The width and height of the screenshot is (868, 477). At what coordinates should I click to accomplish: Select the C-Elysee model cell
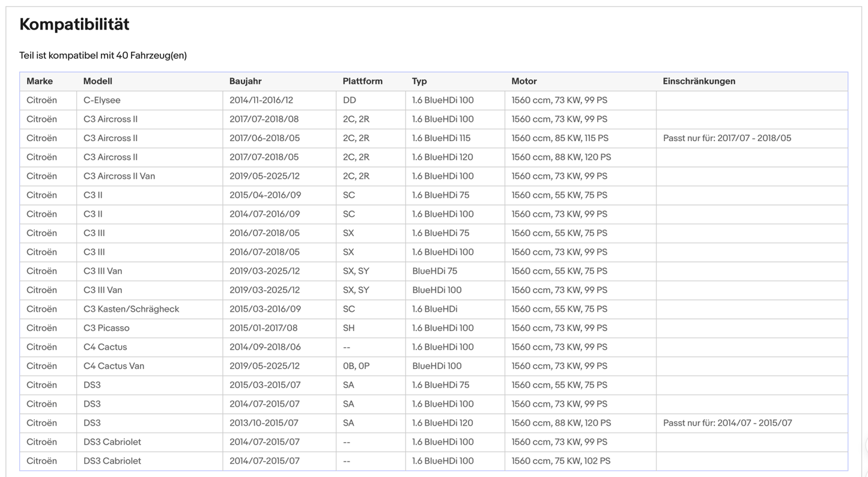coord(150,100)
